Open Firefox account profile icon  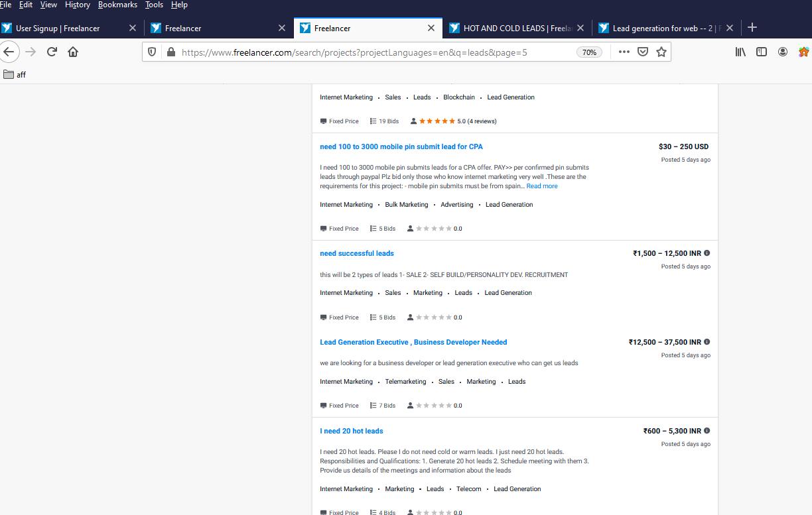click(x=783, y=52)
